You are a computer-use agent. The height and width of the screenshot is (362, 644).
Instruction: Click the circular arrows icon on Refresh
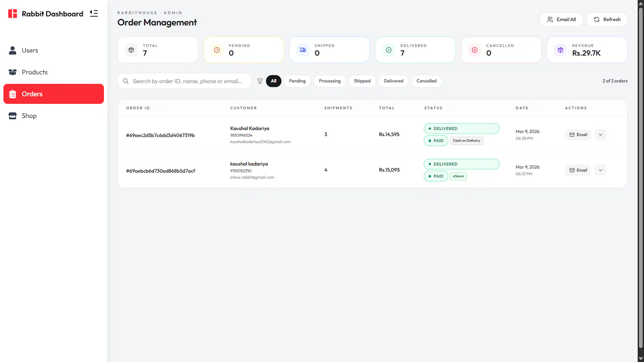(597, 19)
